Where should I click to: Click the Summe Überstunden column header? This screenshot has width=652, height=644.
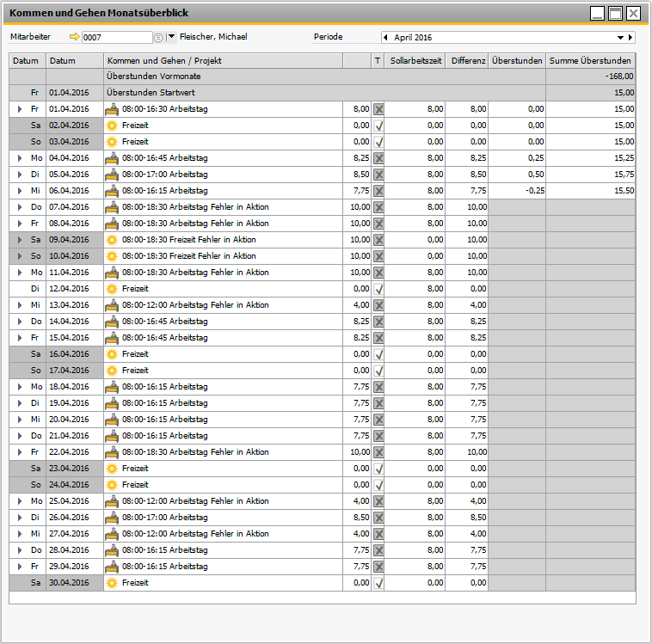[590, 61]
